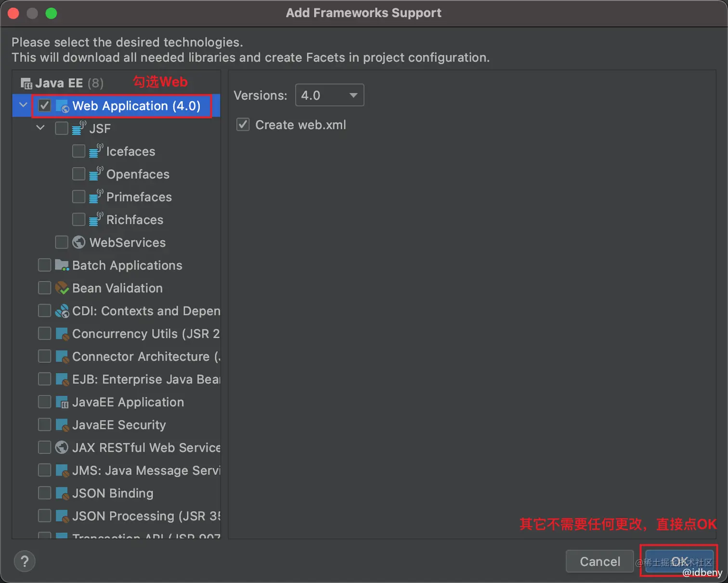
Task: Check the CDI Contexts checkbox
Action: [x=44, y=311]
